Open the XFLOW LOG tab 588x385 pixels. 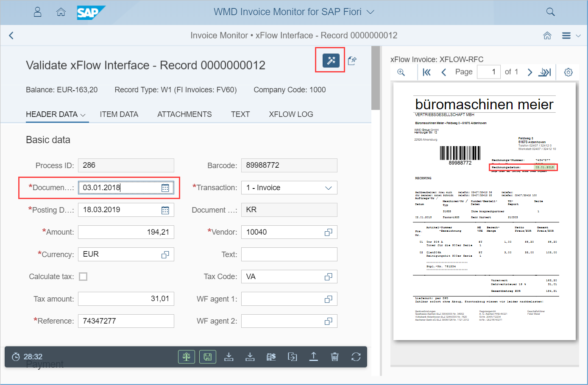(291, 114)
